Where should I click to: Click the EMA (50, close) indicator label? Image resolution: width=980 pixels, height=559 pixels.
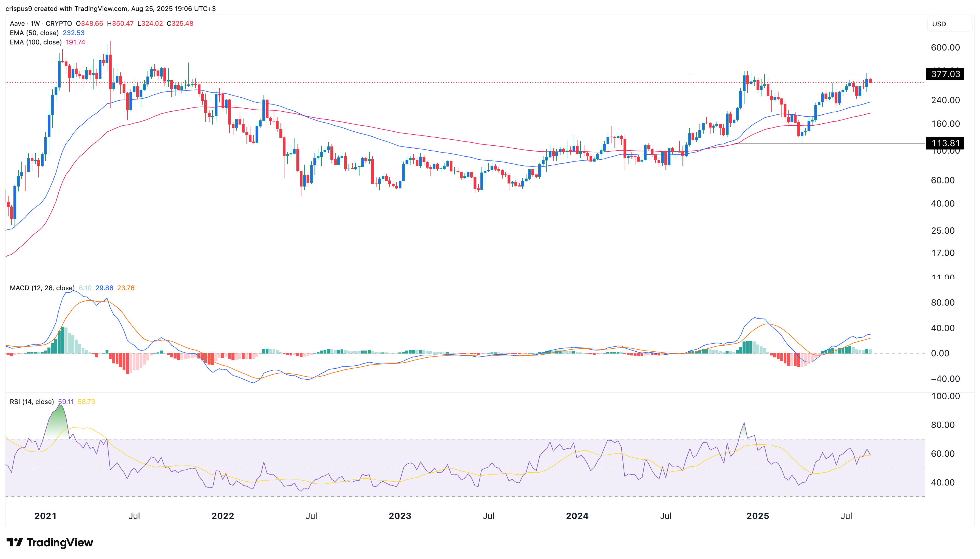[34, 33]
